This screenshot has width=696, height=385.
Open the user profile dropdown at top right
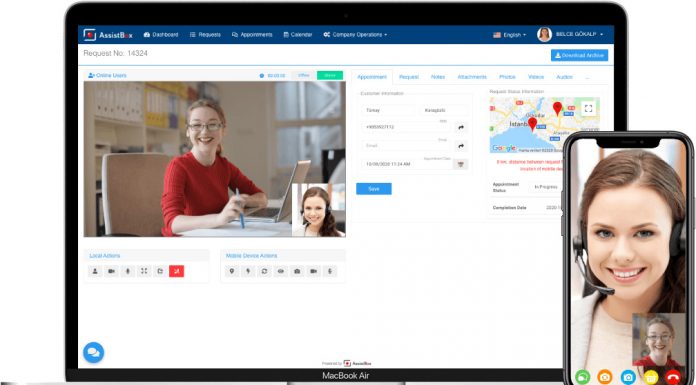point(571,34)
